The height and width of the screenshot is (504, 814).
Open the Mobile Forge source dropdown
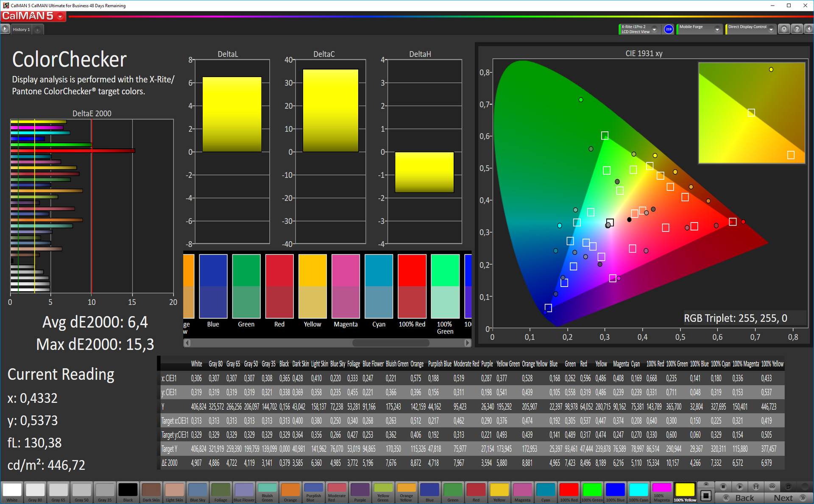pyautogui.click(x=717, y=29)
